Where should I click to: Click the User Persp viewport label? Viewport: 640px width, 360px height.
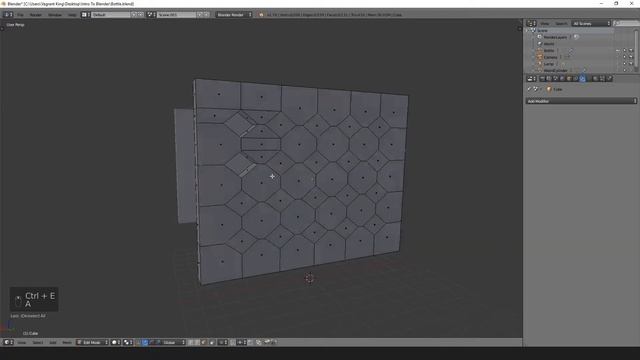[x=16, y=25]
